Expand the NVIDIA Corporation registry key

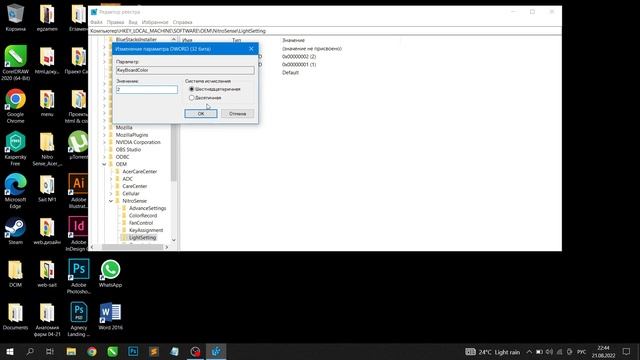click(104, 142)
